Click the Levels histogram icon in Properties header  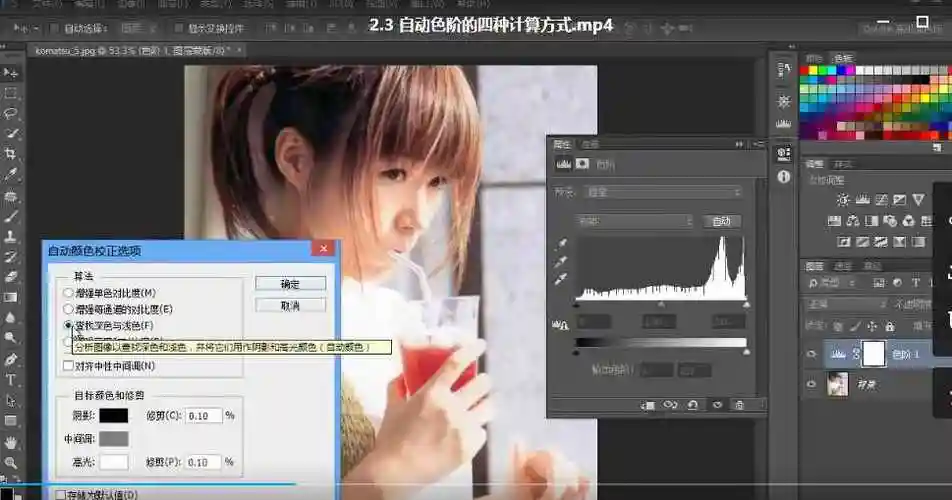point(563,164)
